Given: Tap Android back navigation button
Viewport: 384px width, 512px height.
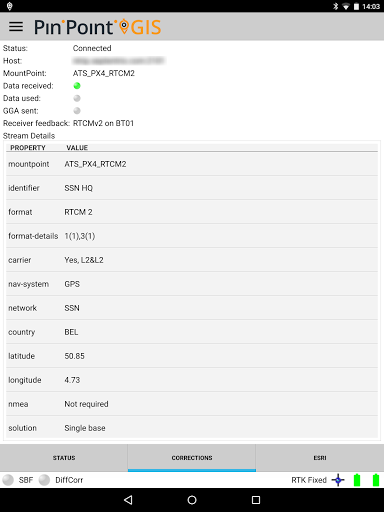Looking at the screenshot, I should coord(128,500).
